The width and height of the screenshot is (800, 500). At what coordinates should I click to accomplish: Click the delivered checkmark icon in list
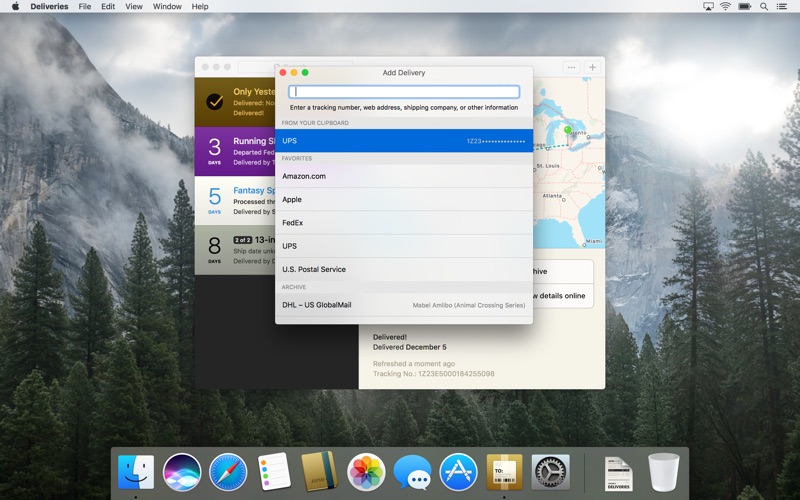(214, 102)
